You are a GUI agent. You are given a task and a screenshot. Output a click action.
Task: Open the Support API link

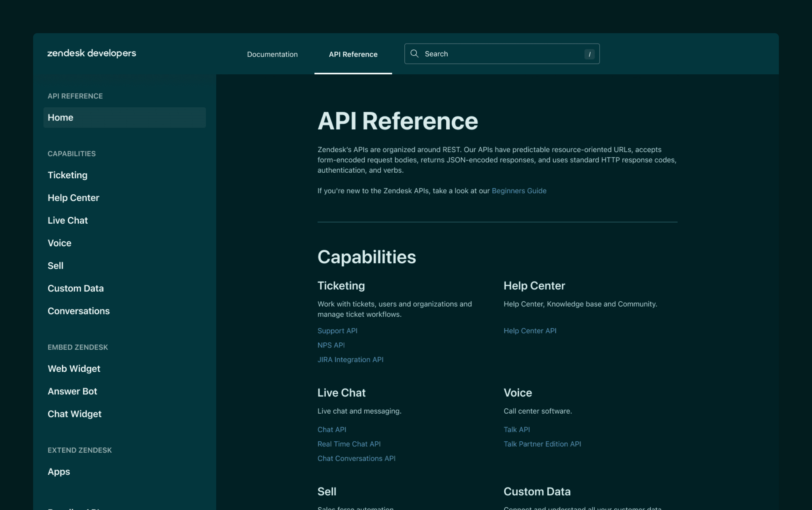click(337, 331)
